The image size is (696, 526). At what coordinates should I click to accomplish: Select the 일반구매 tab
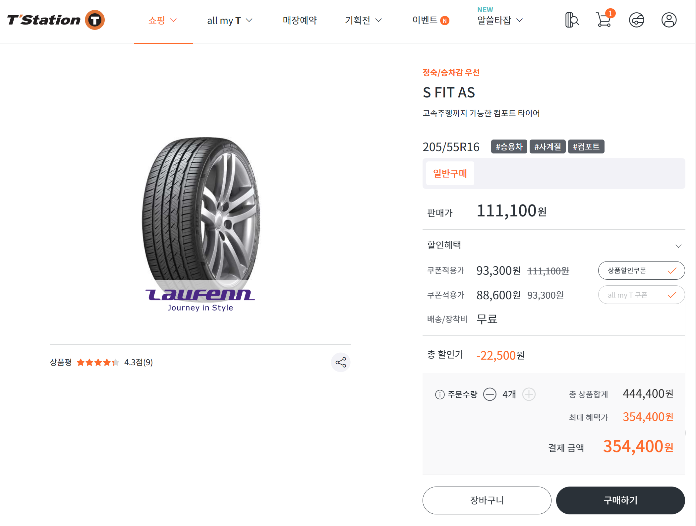tap(450, 174)
